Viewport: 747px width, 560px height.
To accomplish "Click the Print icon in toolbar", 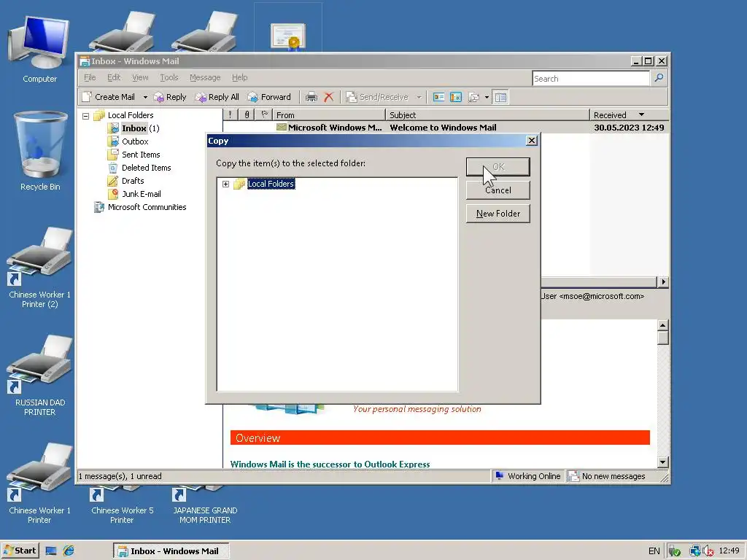I will [311, 97].
